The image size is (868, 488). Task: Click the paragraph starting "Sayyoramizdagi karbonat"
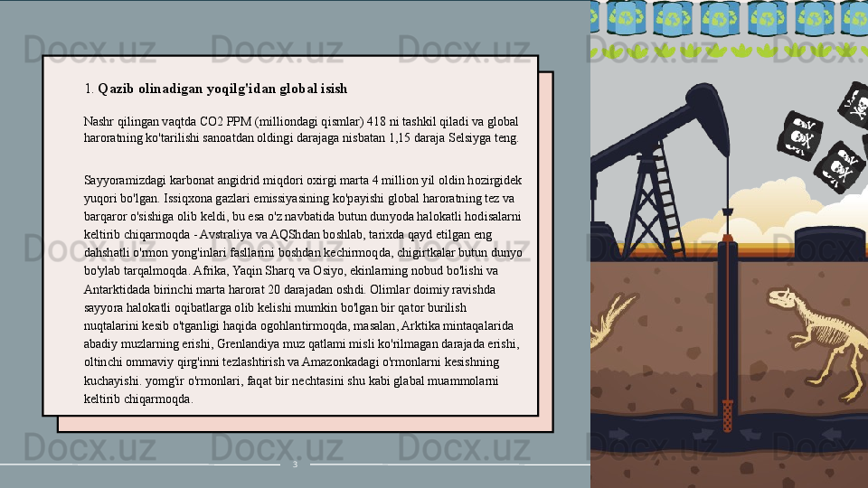click(301, 271)
